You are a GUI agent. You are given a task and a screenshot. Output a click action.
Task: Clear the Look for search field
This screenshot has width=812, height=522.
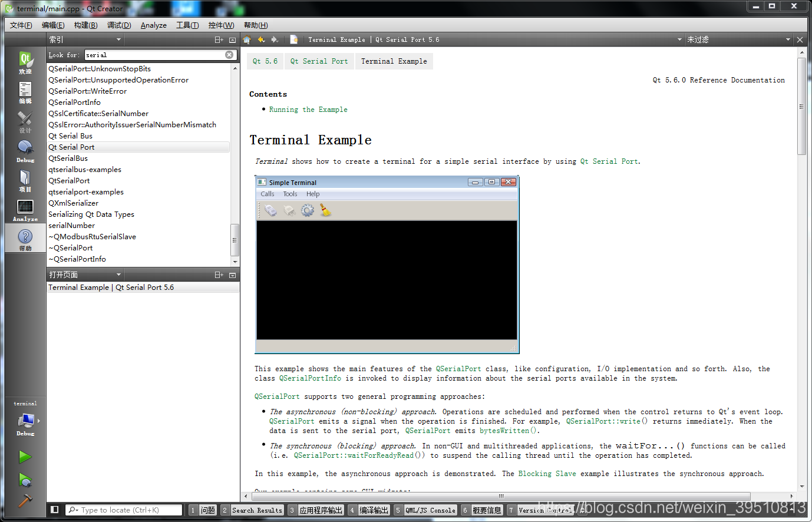229,55
